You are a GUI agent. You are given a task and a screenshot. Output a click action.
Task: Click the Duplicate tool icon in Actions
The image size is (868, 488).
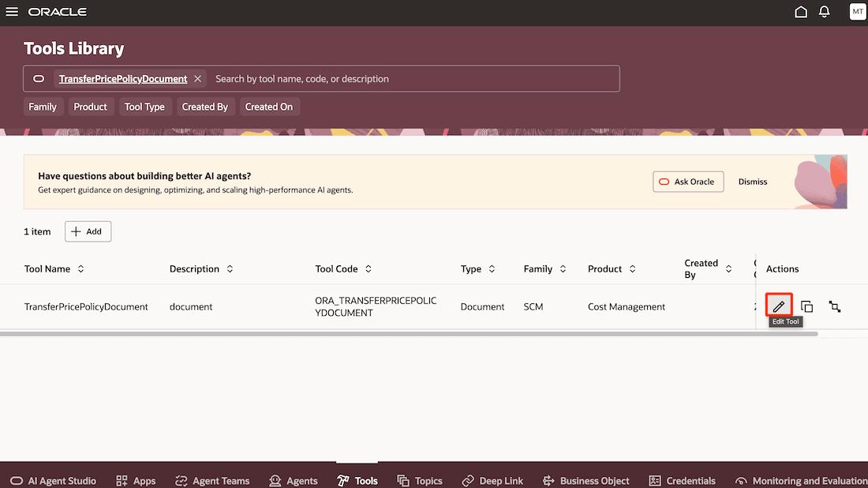coord(806,306)
